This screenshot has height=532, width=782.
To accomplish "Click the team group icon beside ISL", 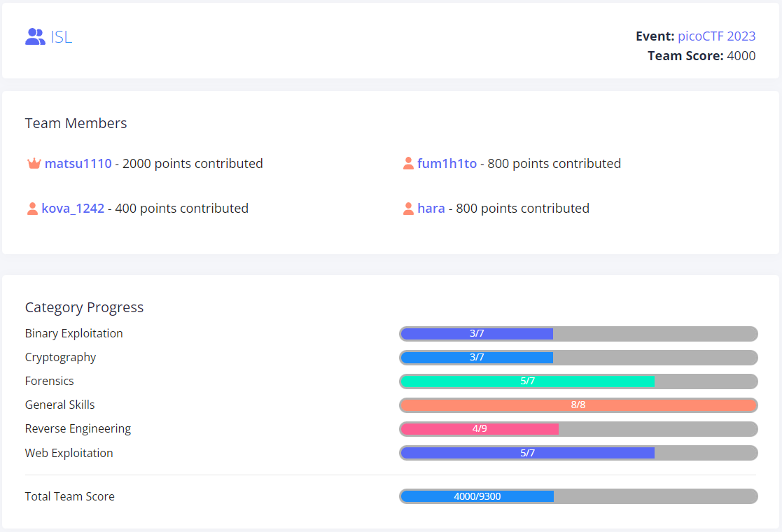I will coord(35,37).
